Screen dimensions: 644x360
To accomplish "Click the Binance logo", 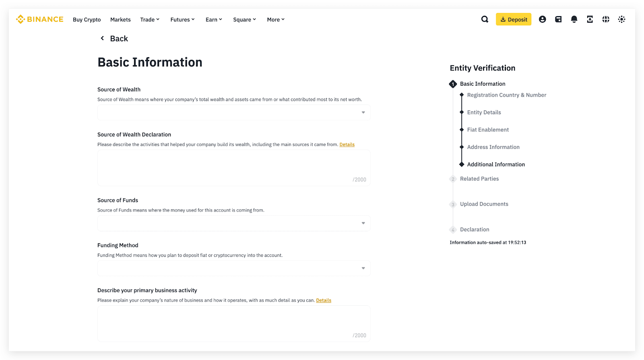I will 39,19.
